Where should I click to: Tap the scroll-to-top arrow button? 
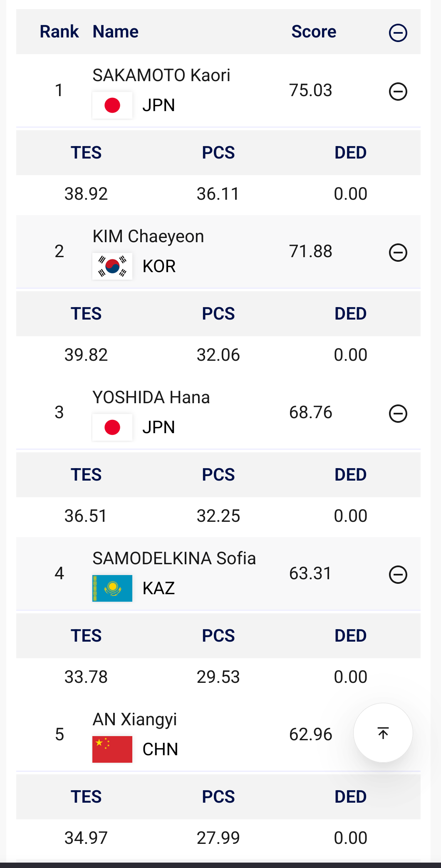coord(383,733)
